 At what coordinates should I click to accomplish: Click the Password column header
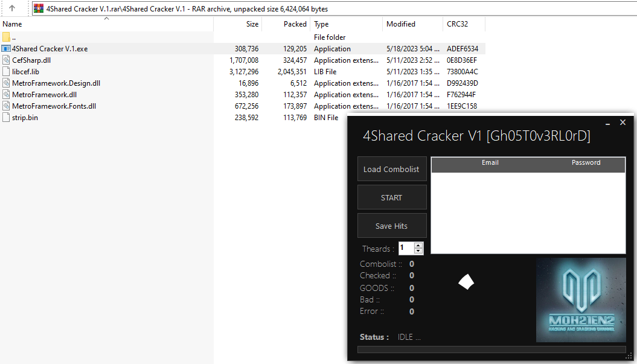click(x=586, y=162)
